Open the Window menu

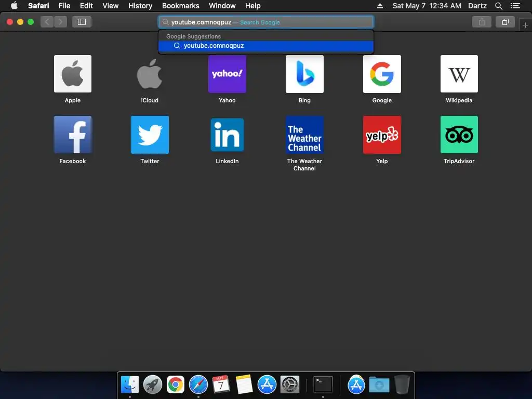click(222, 6)
